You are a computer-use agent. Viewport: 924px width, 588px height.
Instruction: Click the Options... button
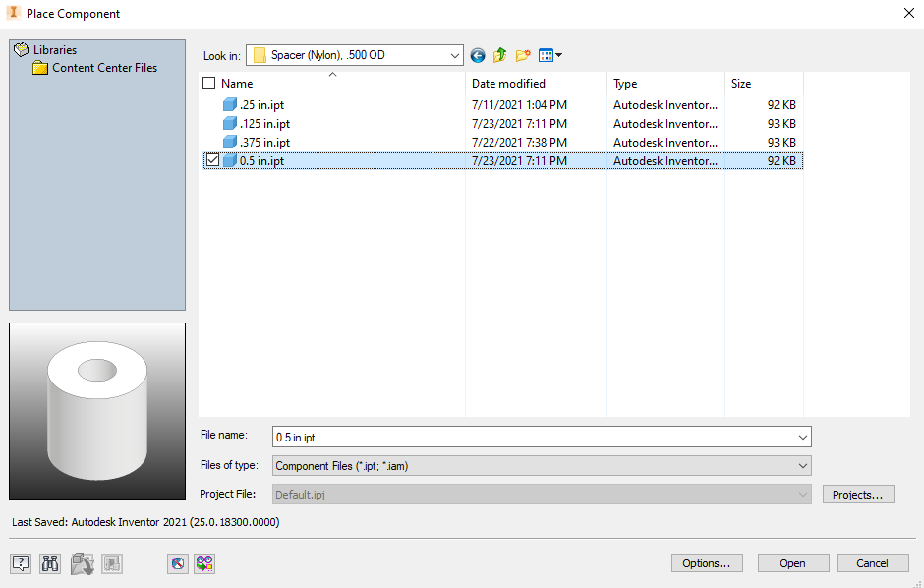click(707, 563)
